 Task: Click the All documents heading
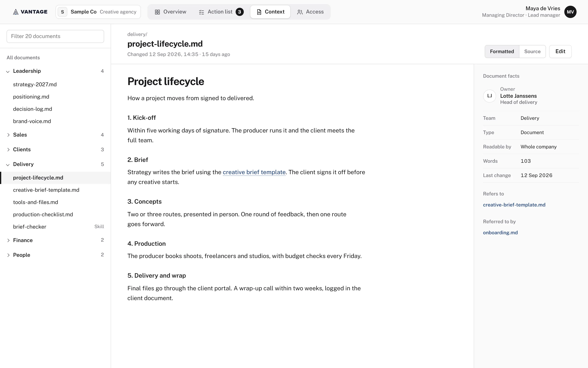click(23, 58)
